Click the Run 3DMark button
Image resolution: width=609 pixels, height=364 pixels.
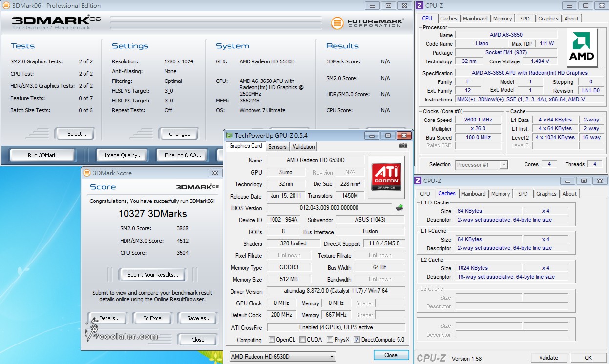click(42, 155)
